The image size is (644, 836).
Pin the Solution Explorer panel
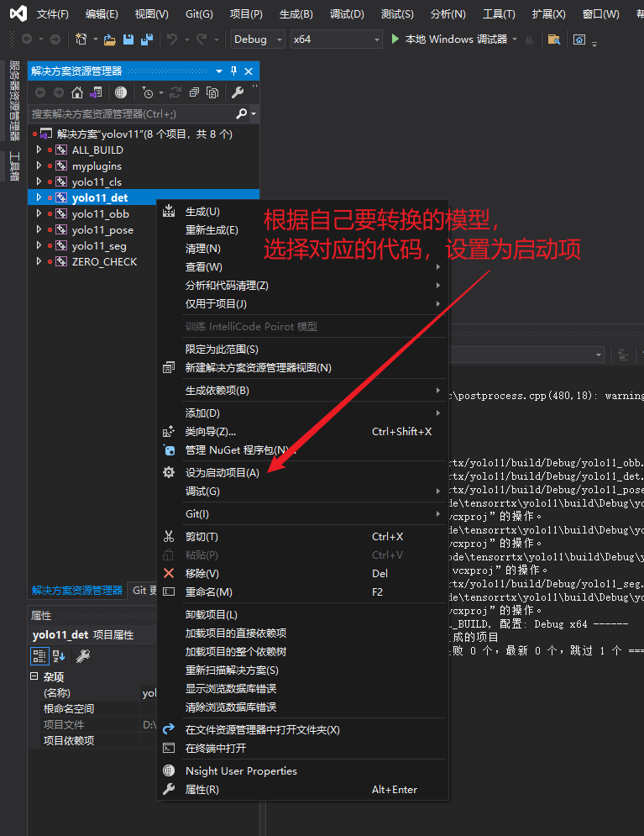click(233, 71)
